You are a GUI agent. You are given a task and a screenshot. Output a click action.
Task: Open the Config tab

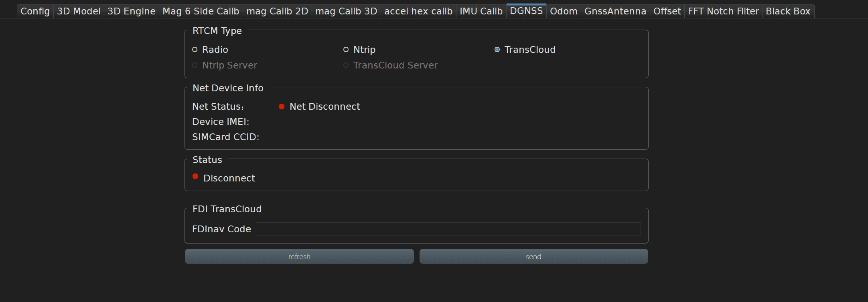(x=35, y=11)
